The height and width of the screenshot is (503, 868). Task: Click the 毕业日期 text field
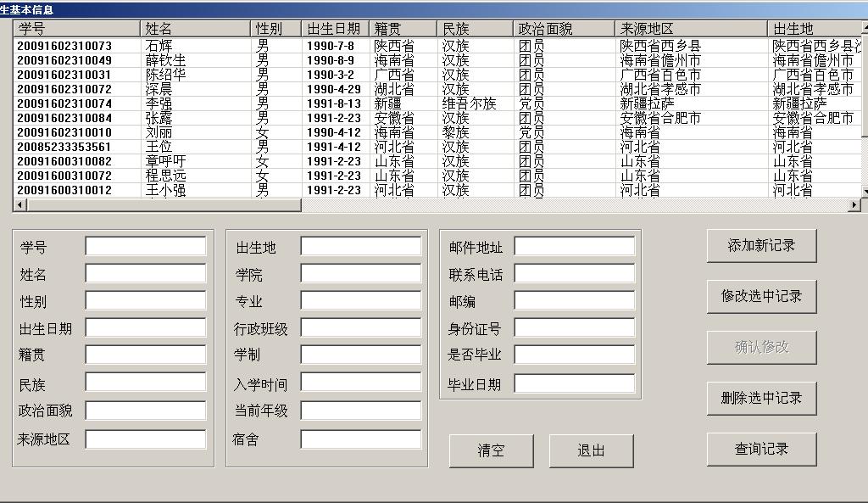(x=575, y=383)
